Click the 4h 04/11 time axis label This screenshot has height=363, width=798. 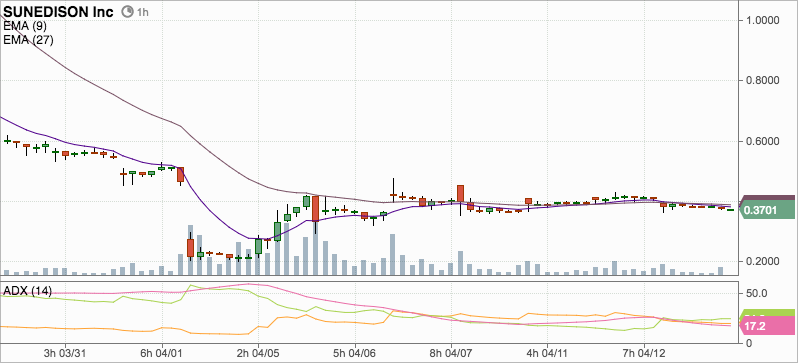click(x=547, y=352)
